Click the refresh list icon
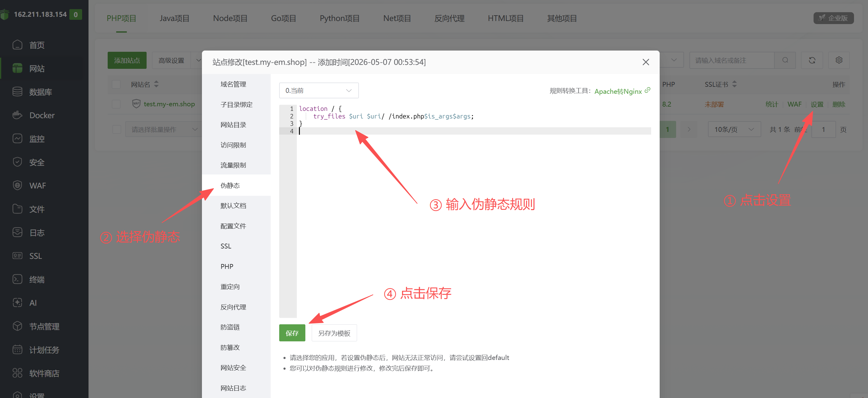The height and width of the screenshot is (398, 868). pos(812,60)
